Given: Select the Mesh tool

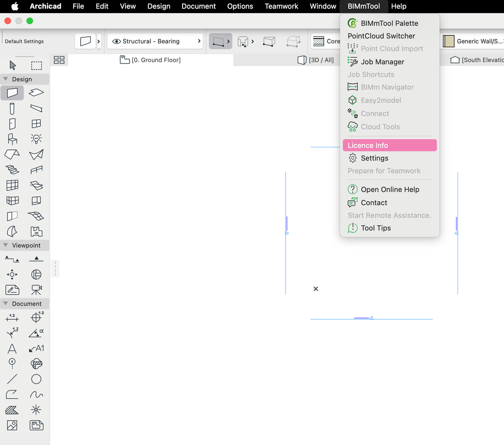Looking at the screenshot, I should 36,216.
